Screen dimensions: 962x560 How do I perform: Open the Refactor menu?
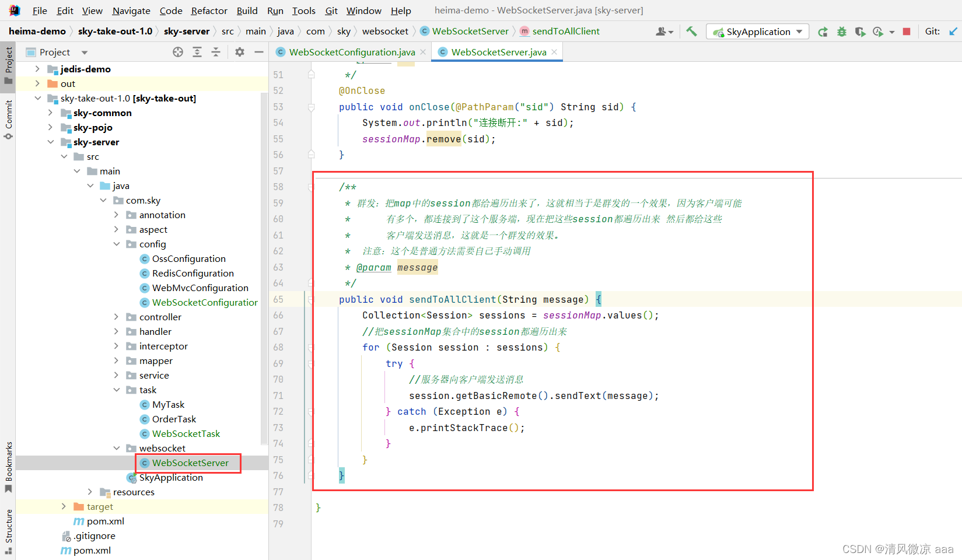click(209, 10)
